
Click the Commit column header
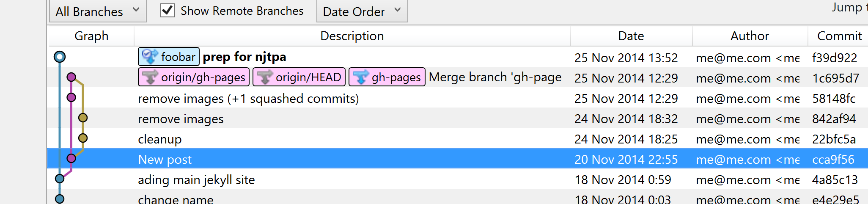(x=839, y=36)
